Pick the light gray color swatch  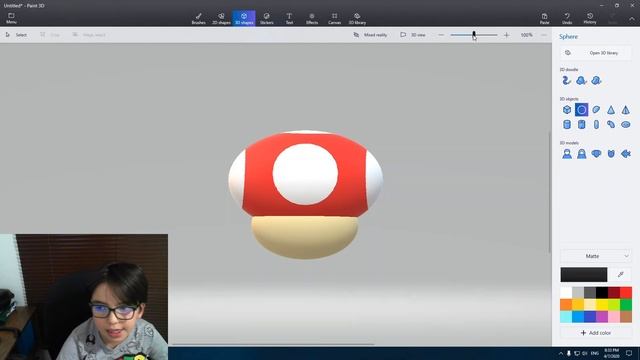(578, 293)
